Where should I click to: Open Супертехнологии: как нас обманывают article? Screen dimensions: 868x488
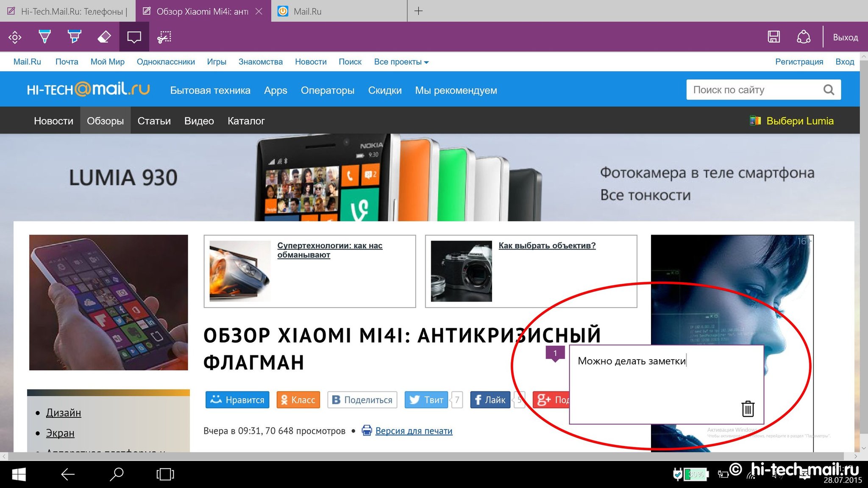330,250
